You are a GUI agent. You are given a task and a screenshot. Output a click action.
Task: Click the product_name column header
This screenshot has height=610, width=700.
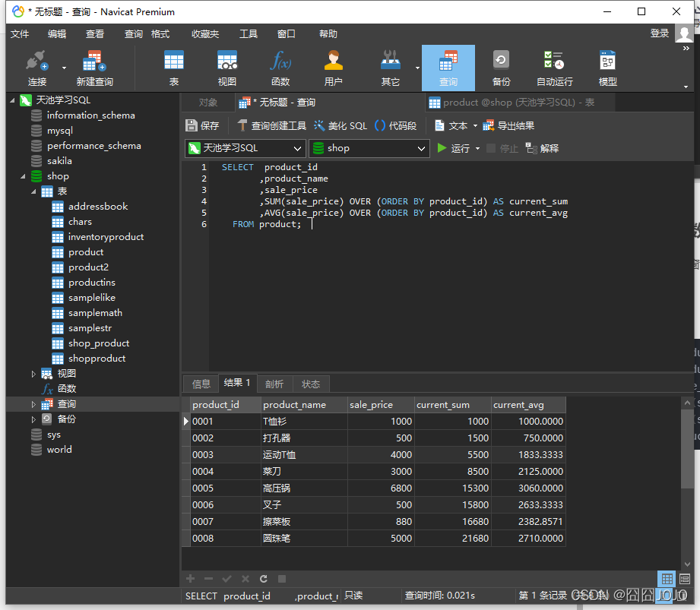click(304, 405)
